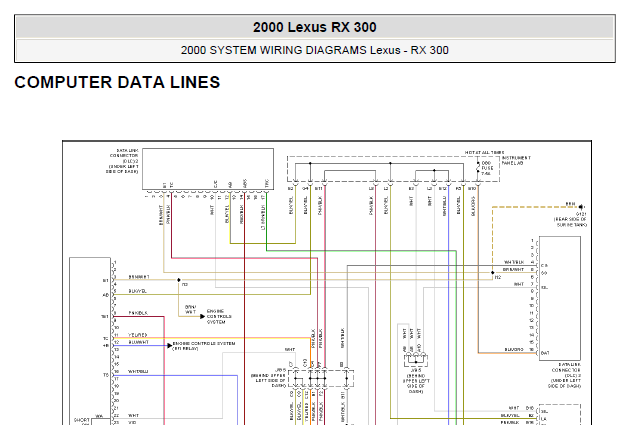Click the OBD FUSE 7.5A label
Image resolution: width=625 pixels, height=425 pixels.
tap(486, 168)
